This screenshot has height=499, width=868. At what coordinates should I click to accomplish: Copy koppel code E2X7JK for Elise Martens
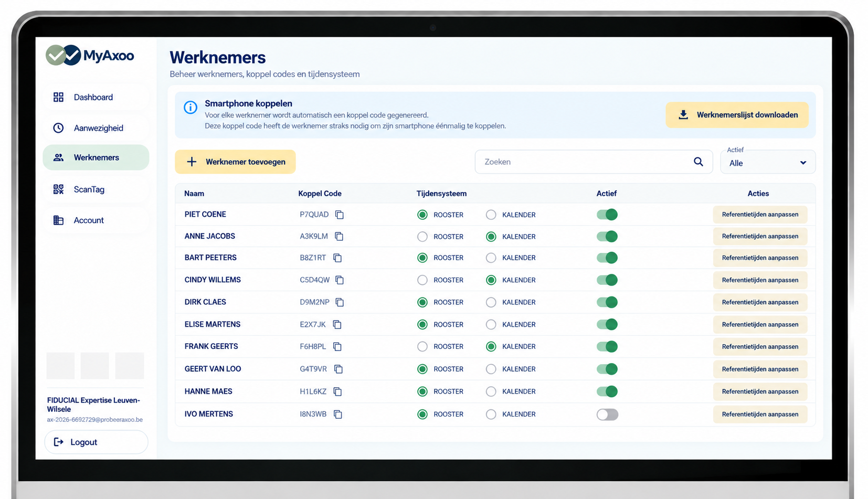[x=337, y=325]
